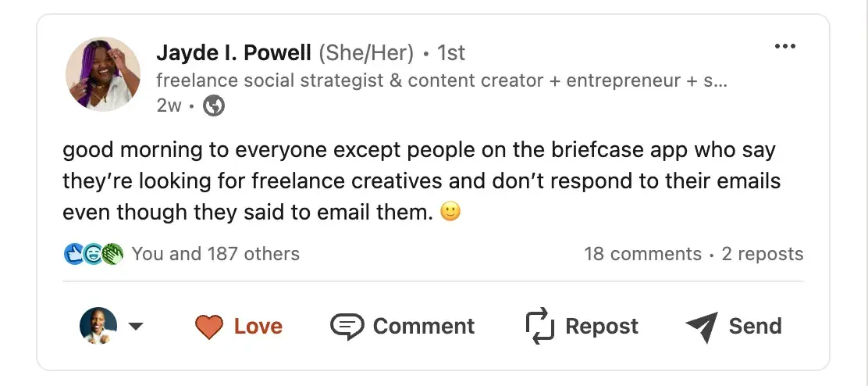Click the green clapping hands reaction icon

(112, 254)
